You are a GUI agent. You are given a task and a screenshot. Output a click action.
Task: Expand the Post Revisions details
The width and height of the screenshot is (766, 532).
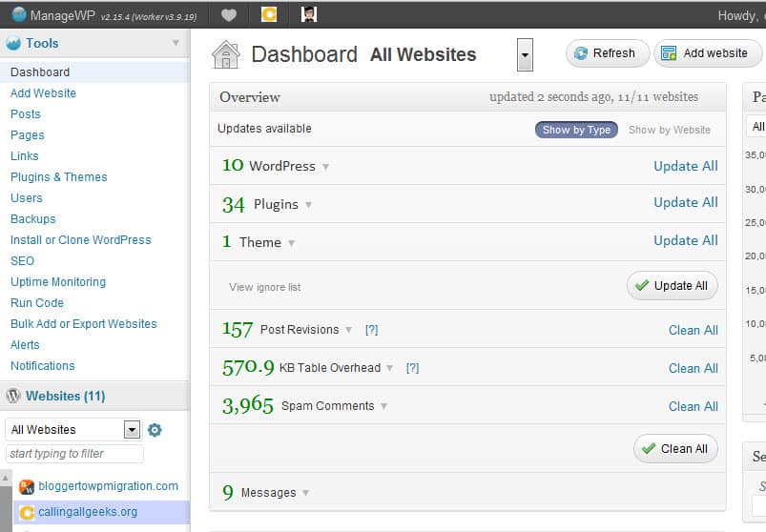(x=348, y=330)
